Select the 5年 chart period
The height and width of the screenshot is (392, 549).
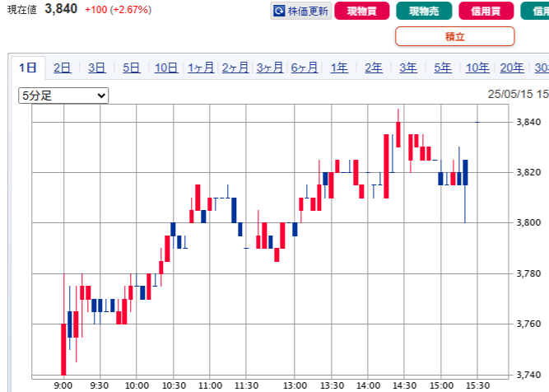(443, 68)
